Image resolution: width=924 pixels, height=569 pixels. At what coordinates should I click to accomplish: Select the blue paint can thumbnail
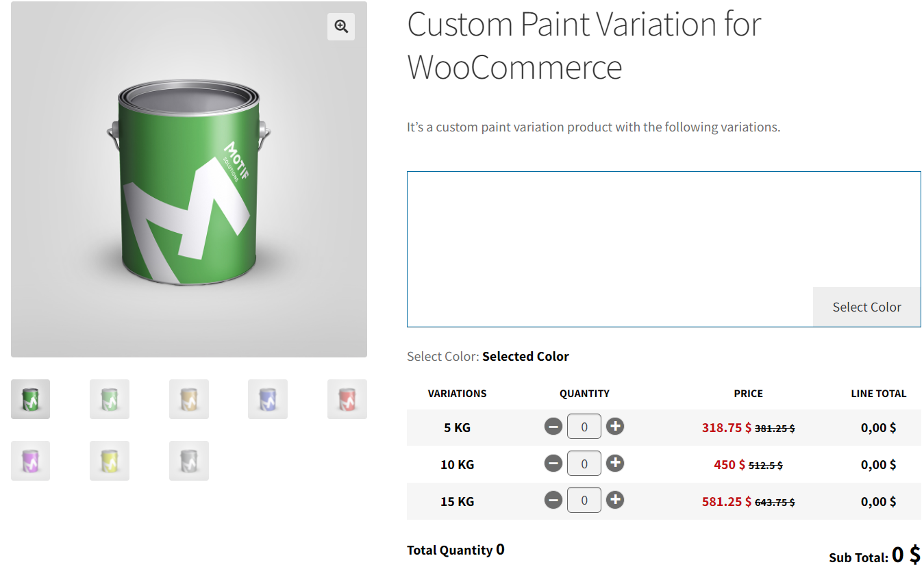pyautogui.click(x=268, y=399)
